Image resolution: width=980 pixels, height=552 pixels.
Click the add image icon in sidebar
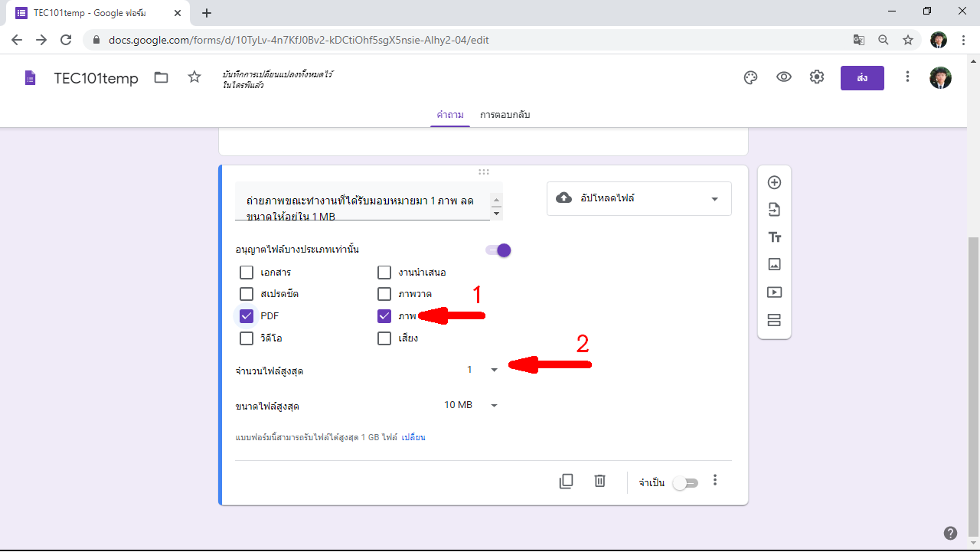(774, 264)
